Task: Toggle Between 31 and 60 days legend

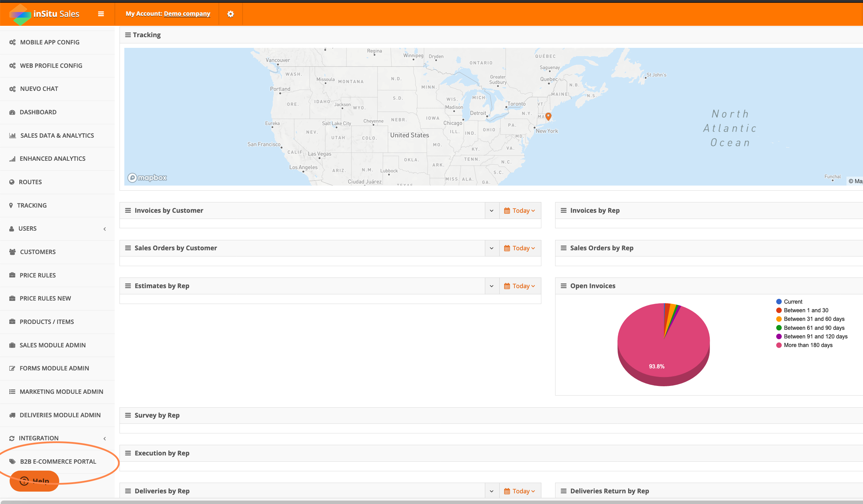Action: pyautogui.click(x=814, y=319)
